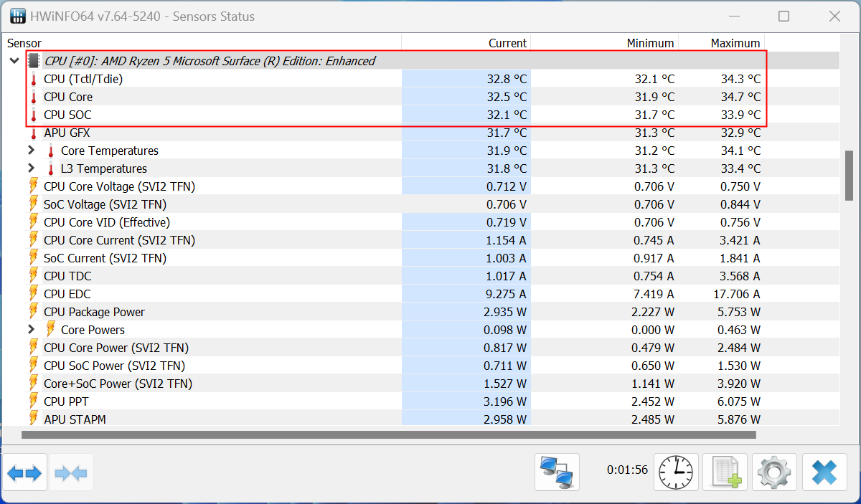Click lightning icon beside CPU Core Voltage

[x=33, y=186]
